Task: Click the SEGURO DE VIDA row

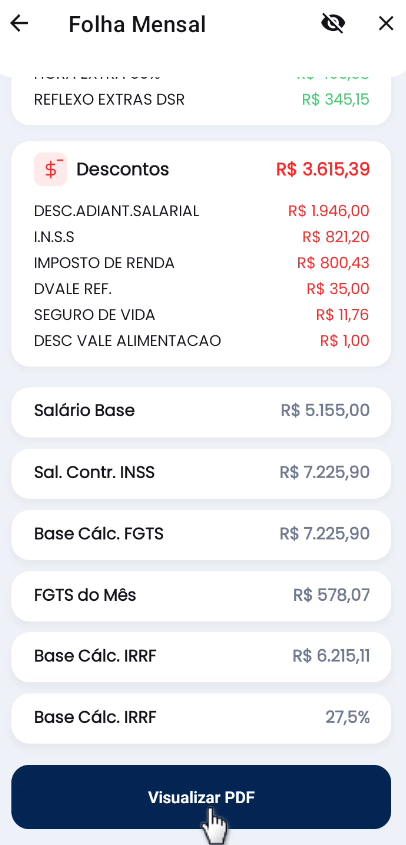Action: [202, 315]
